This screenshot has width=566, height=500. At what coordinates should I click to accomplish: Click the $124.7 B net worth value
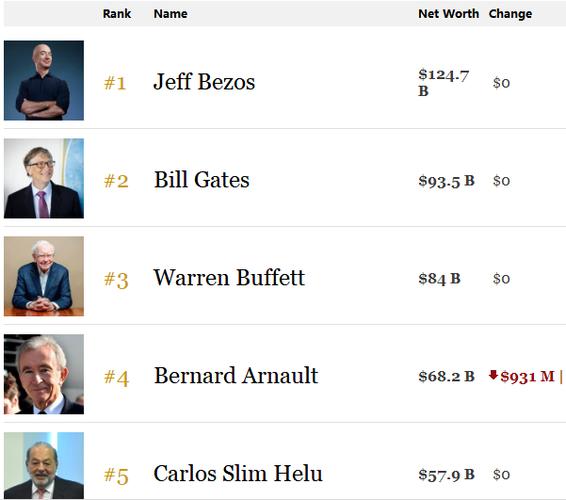(x=444, y=82)
